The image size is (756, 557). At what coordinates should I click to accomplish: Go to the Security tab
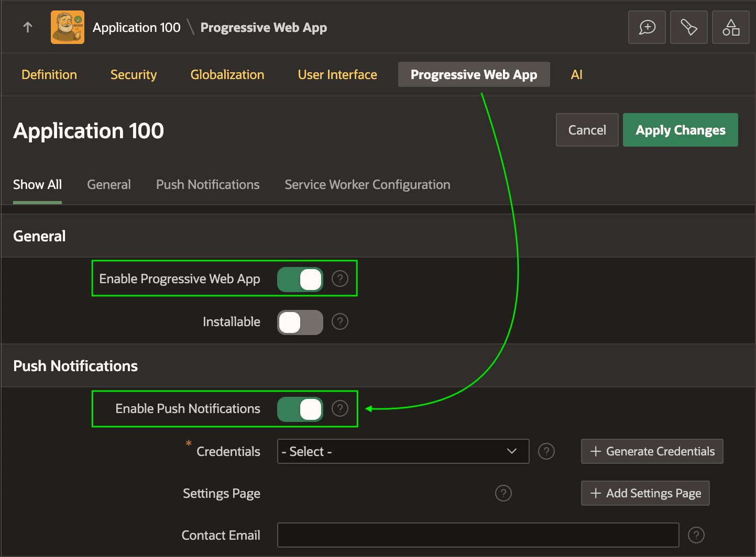point(134,74)
